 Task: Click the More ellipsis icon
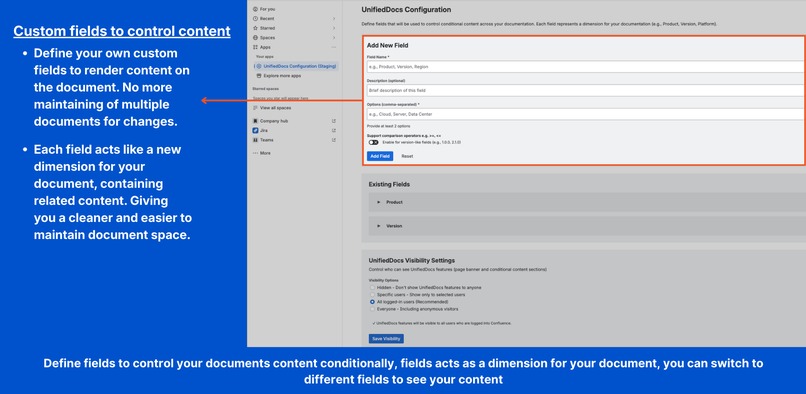255,153
